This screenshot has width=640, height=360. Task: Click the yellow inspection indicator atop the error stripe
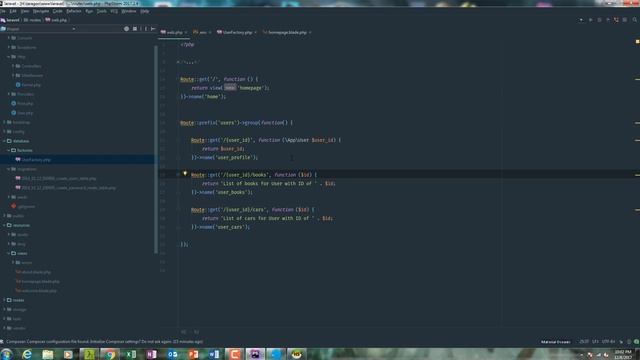[637, 41]
